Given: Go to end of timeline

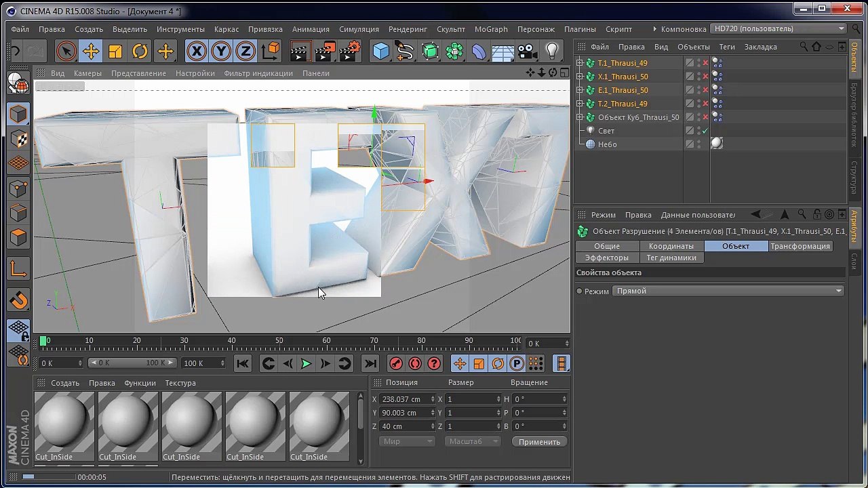Looking at the screenshot, I should tap(370, 364).
